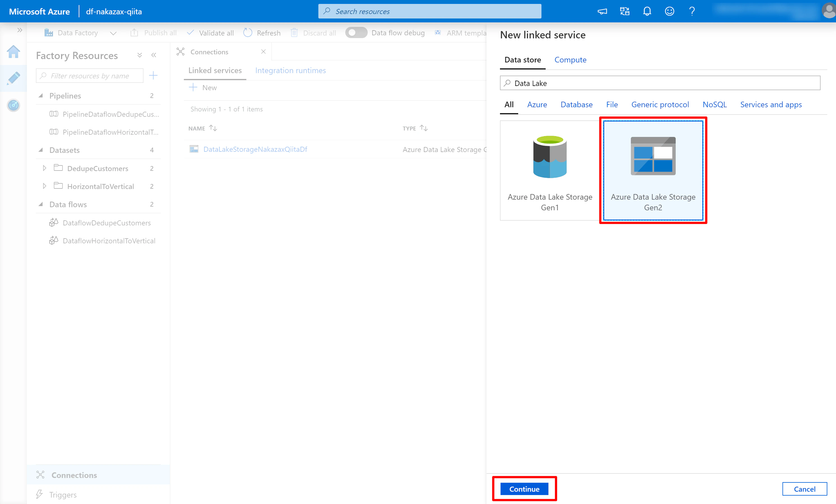Open Connections at bottom of resources panel
836x504 pixels.
pyautogui.click(x=98, y=475)
